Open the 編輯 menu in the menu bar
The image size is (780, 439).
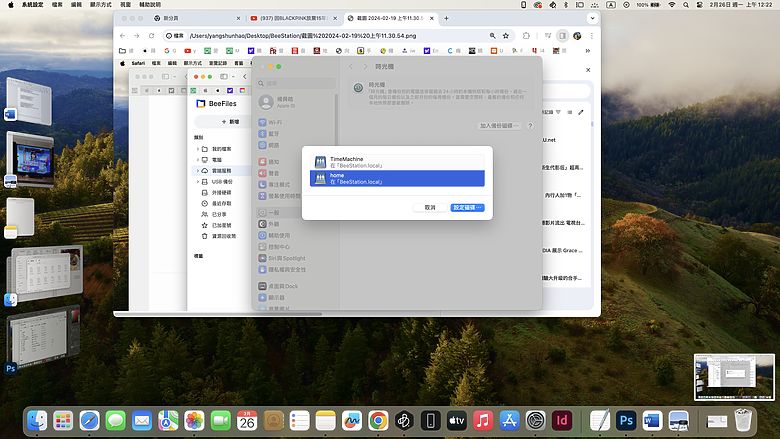pos(76,4)
